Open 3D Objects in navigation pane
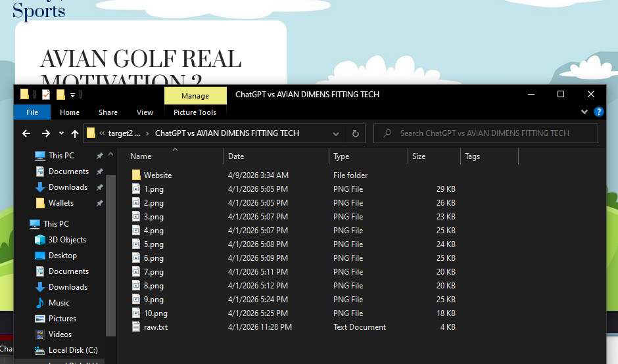618x364 pixels. [x=67, y=240]
